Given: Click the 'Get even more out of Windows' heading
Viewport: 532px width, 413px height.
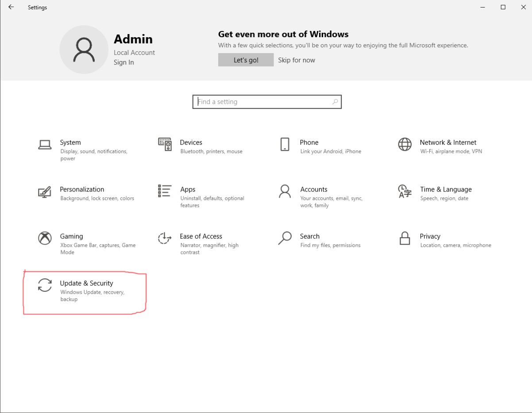Looking at the screenshot, I should [x=283, y=34].
